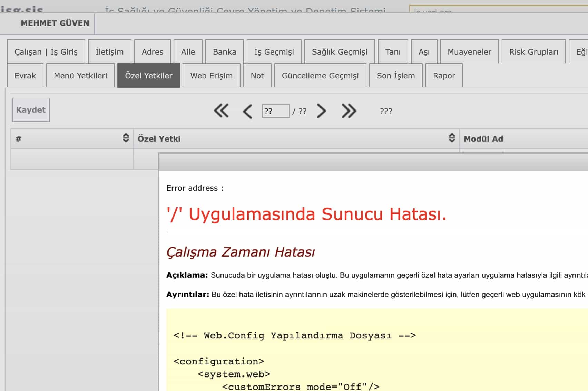This screenshot has width=588, height=391.
Task: Open the Sağlık Geçmişi tab
Action: tap(339, 52)
